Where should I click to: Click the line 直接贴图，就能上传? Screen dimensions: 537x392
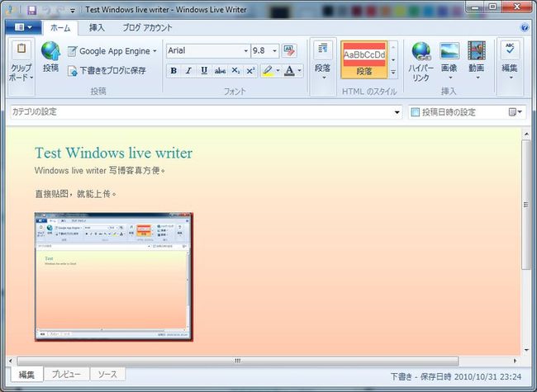tap(76, 194)
